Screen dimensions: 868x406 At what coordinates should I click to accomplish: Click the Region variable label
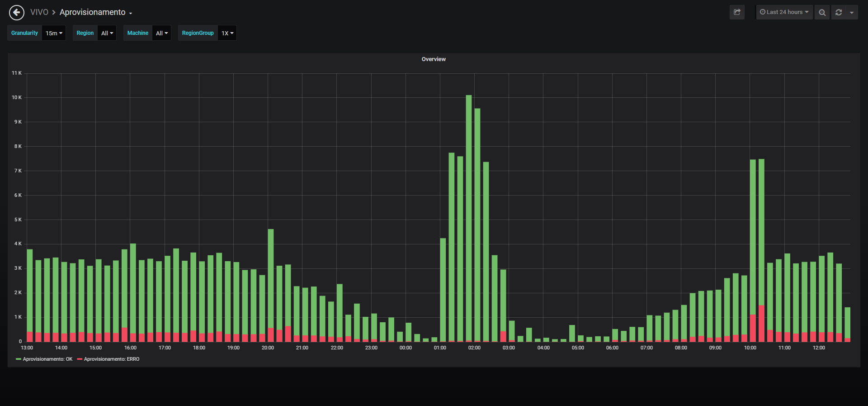click(x=85, y=33)
